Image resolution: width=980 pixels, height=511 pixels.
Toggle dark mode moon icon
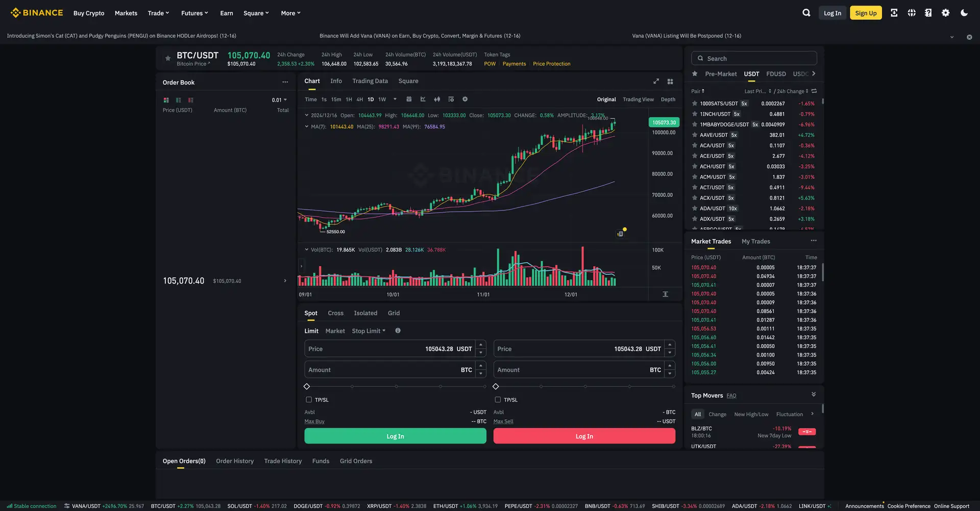964,13
